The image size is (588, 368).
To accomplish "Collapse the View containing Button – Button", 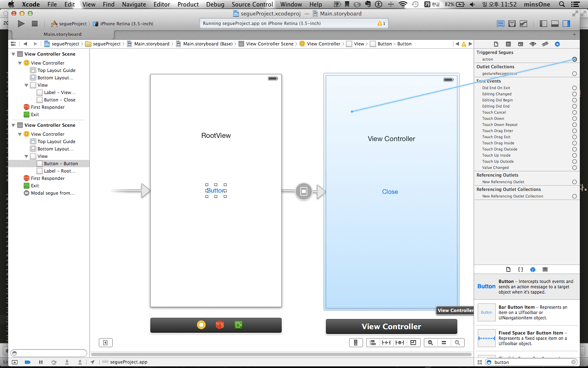I will click(x=27, y=156).
